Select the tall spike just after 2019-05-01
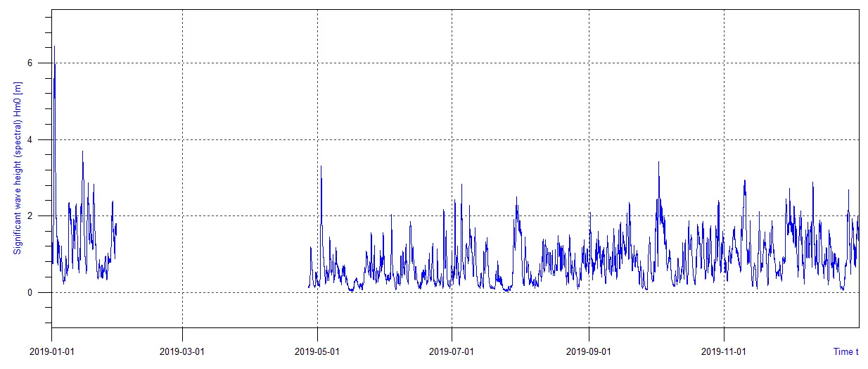The height and width of the screenshot is (369, 868). coord(321,168)
